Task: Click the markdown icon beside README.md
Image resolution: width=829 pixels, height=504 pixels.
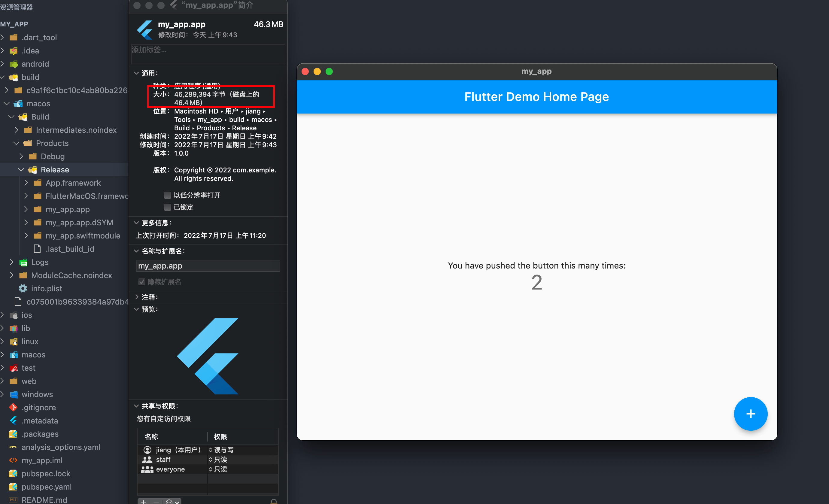Action: point(13,500)
